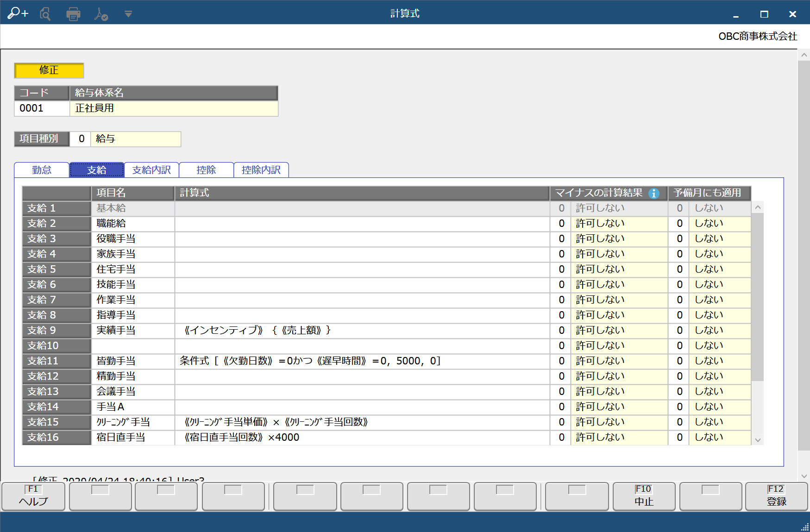Expand the toolbar dropdown triangle
The width and height of the screenshot is (810, 532).
[128, 14]
